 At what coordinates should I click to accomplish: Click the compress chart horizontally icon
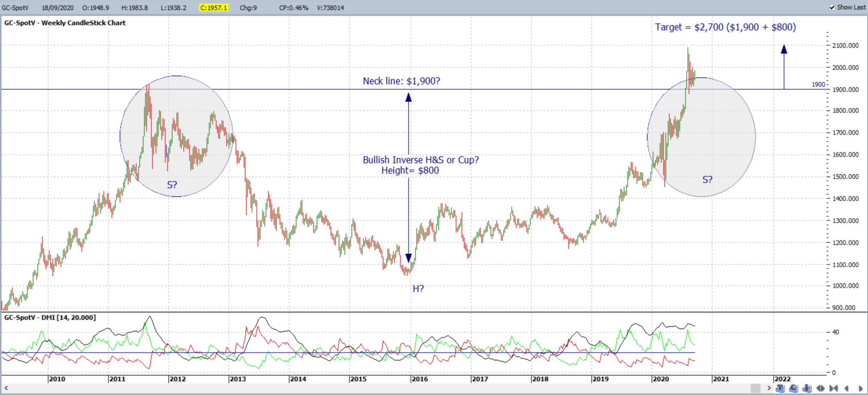tap(834, 388)
